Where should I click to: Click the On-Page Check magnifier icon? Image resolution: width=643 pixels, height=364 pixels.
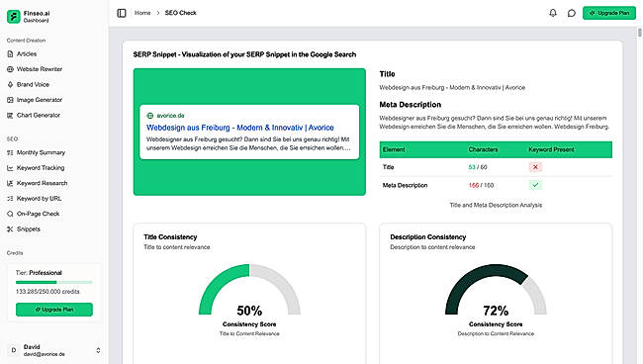click(x=10, y=214)
